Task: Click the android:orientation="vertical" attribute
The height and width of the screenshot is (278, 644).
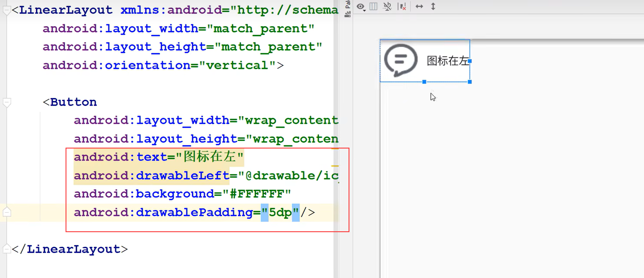Action: pyautogui.click(x=159, y=65)
